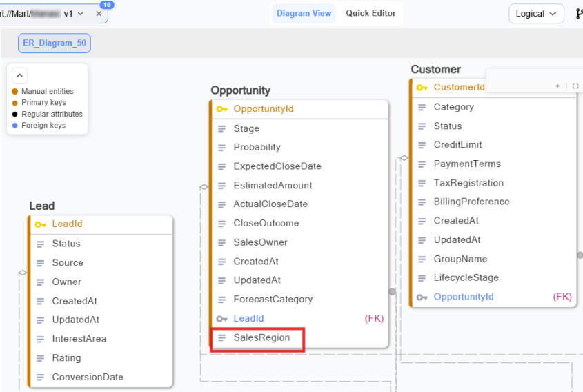
Task: Click the diamond connector left of Opportunity
Action: click(x=204, y=187)
